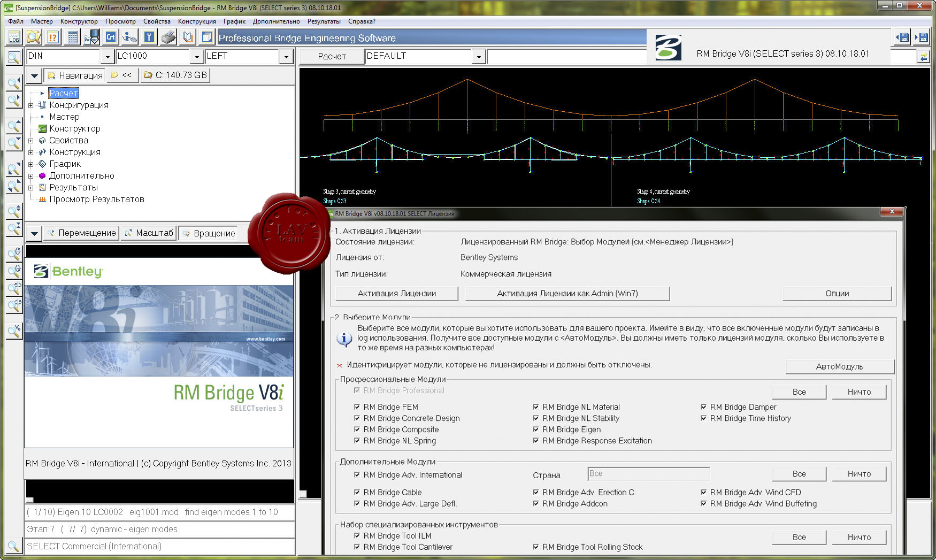Click Ничто in Профессиональные Модули
The height and width of the screenshot is (560, 936).
tap(859, 392)
